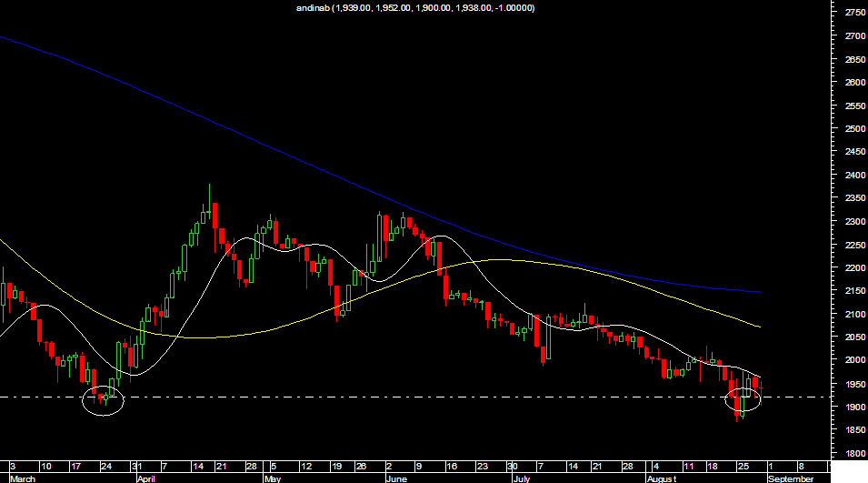This screenshot has height=483, width=868.
Task: Click the 25 date label in August
Action: 743,467
